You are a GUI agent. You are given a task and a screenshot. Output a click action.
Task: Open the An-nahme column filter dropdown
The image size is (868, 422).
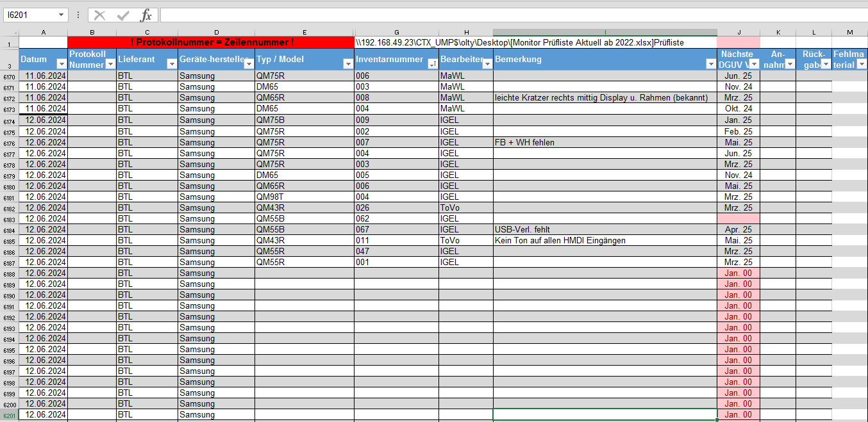(790, 64)
